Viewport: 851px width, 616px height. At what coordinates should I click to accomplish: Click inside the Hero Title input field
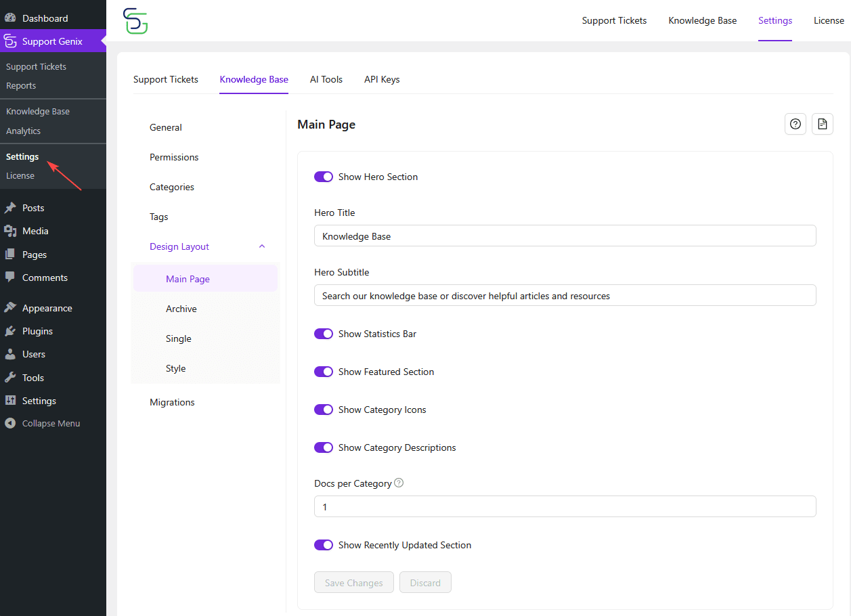pos(565,236)
